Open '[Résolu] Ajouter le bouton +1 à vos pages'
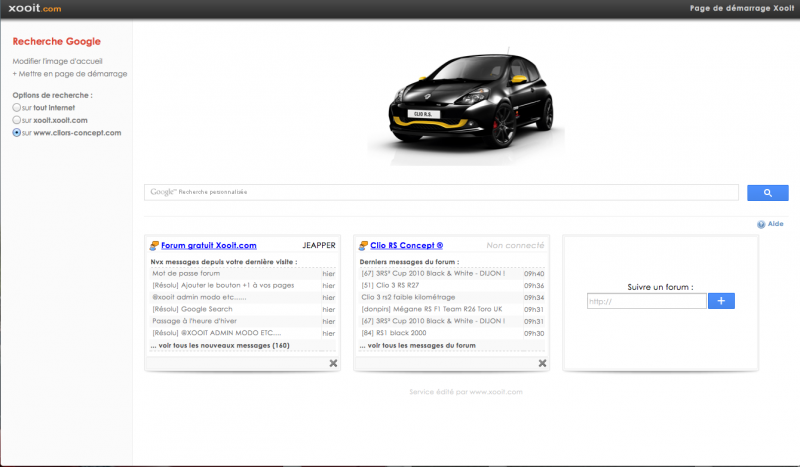 (x=223, y=285)
